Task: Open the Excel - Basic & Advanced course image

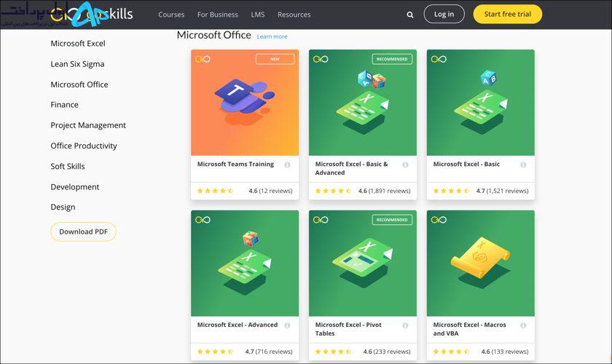Action: 363,103
